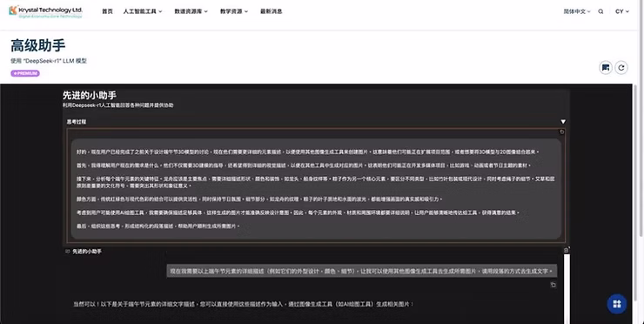Copy the user message text

pos(553,285)
